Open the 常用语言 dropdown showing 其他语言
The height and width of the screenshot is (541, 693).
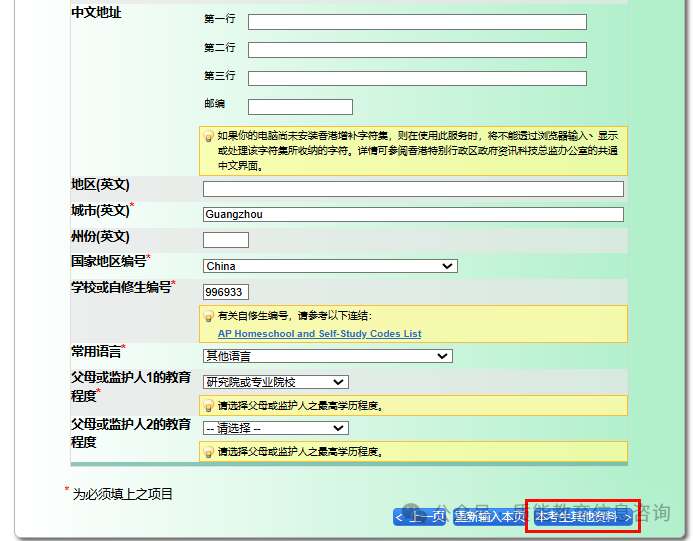tap(327, 356)
